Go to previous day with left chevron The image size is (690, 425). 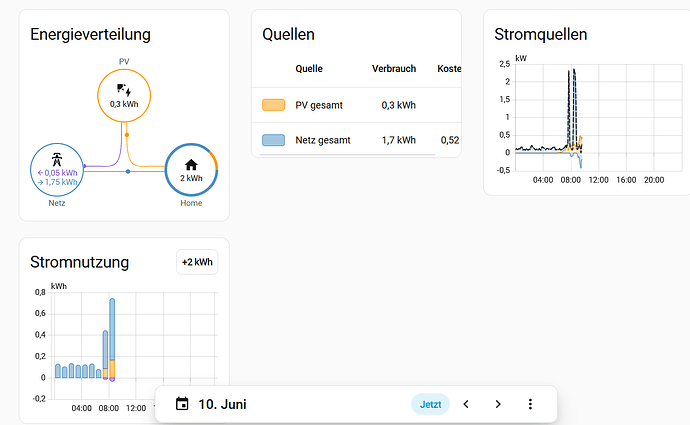coord(466,404)
